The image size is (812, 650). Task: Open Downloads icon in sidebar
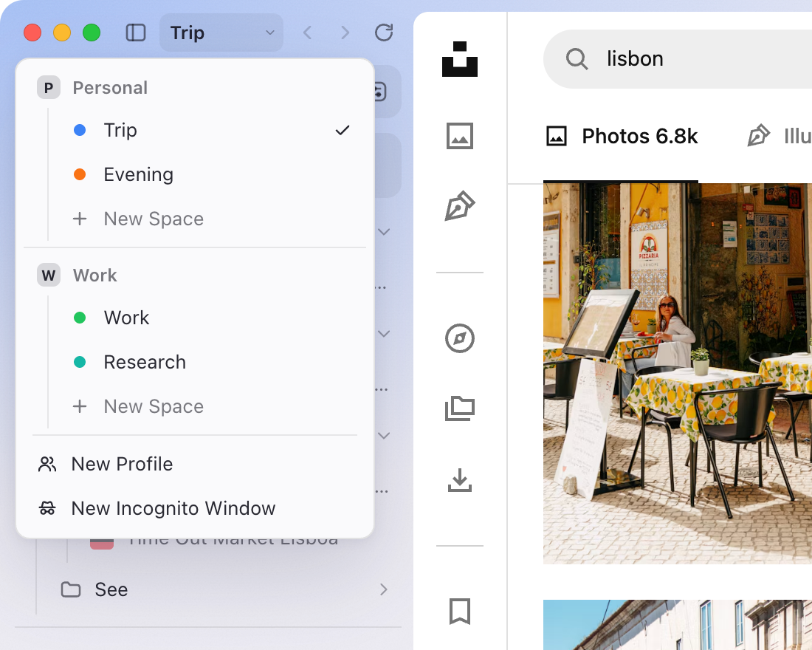(x=460, y=480)
